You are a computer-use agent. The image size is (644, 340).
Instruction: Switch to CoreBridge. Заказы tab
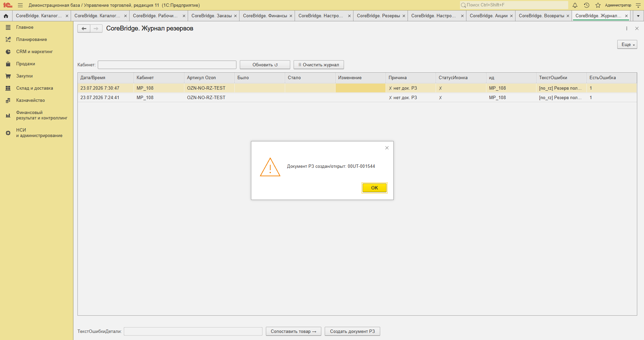pos(211,16)
